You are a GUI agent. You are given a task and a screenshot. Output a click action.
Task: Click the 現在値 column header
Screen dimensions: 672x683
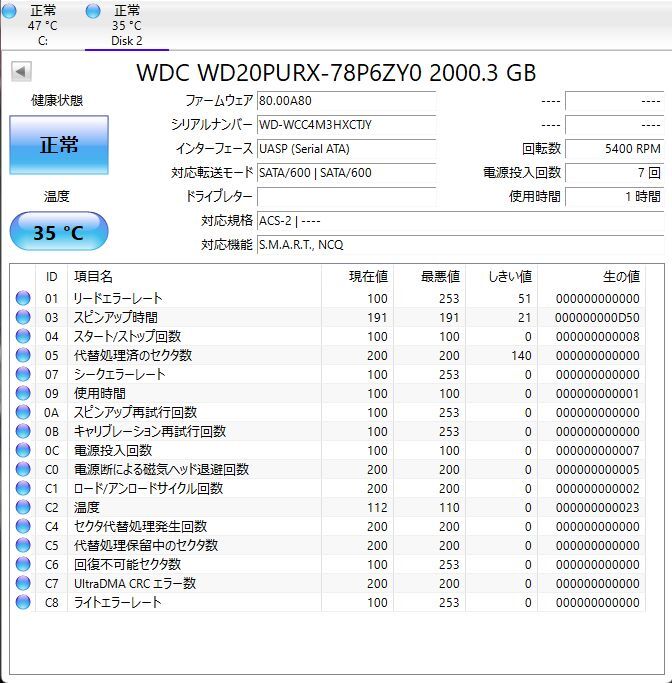click(358, 277)
